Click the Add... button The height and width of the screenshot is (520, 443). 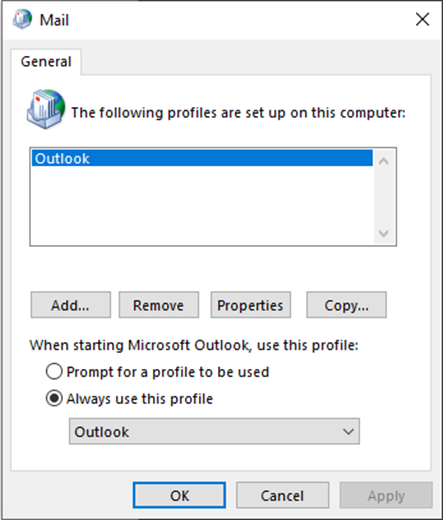pos(71,305)
